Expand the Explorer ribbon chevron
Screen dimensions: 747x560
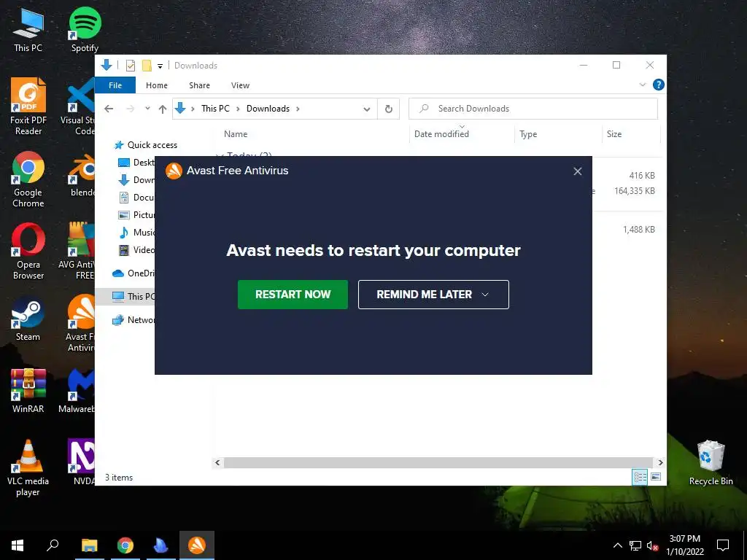coord(642,85)
